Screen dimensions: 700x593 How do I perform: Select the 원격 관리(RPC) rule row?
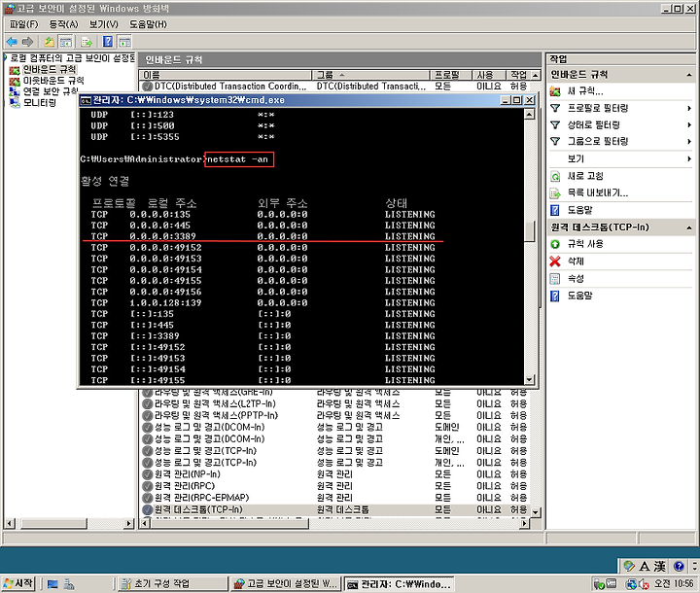334,486
